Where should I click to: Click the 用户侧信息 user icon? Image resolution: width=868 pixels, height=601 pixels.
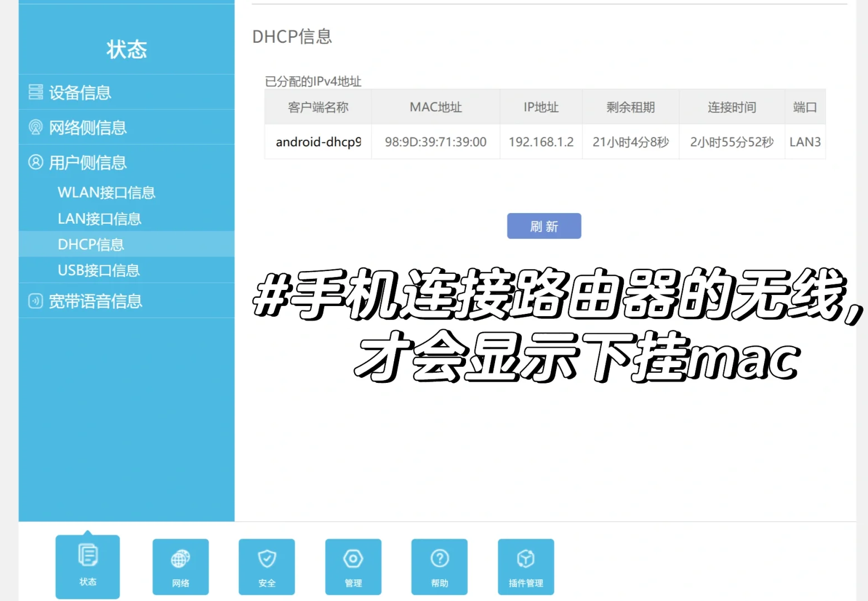pyautogui.click(x=35, y=162)
